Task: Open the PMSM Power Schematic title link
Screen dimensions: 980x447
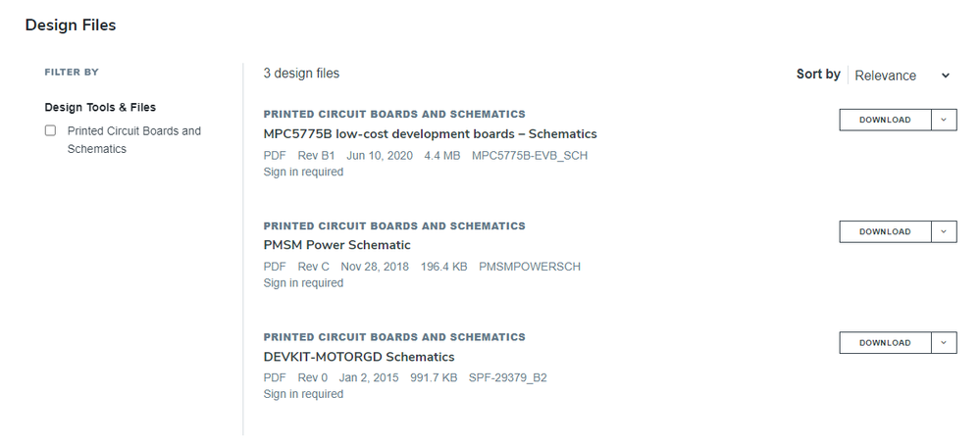Action: coord(336,245)
